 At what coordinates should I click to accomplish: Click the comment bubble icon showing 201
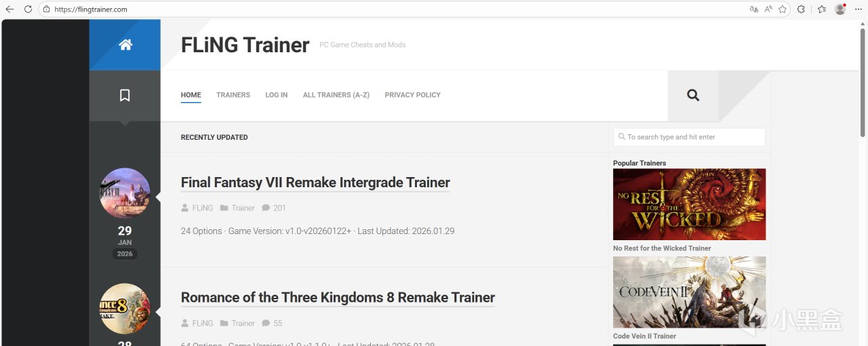tap(266, 208)
